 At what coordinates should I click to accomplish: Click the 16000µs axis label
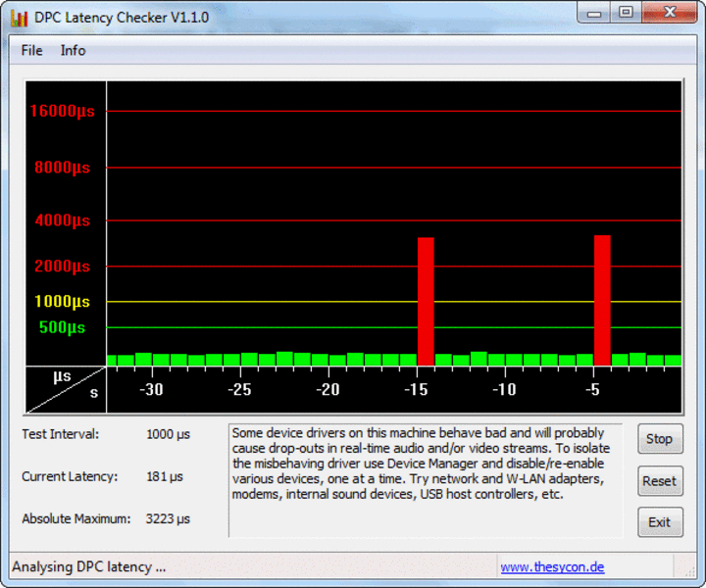pyautogui.click(x=62, y=111)
